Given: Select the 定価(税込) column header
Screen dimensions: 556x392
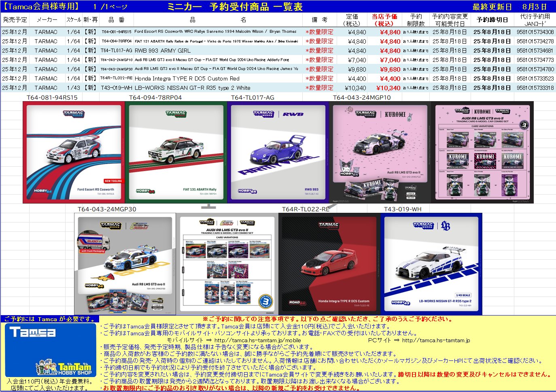Looking at the screenshot, I should point(352,20).
